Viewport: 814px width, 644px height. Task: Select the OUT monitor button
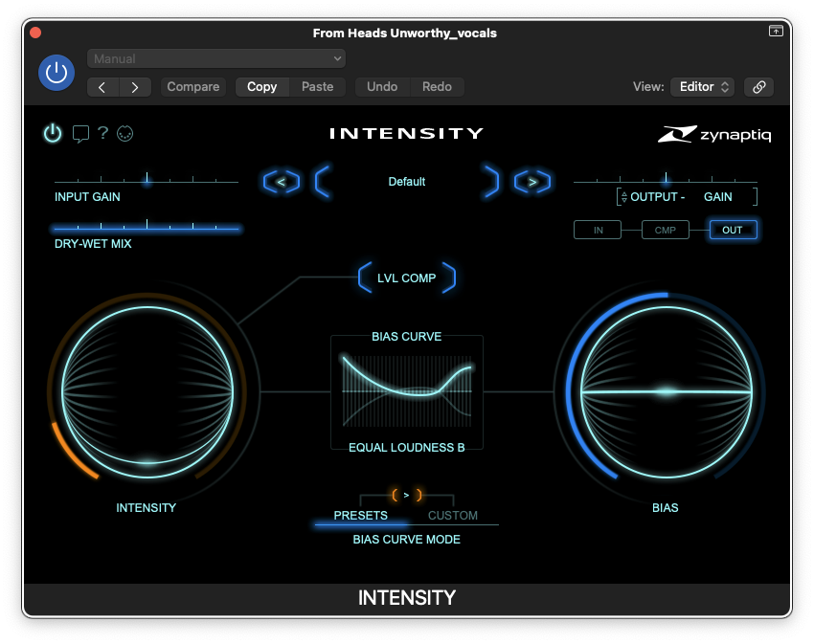733,230
